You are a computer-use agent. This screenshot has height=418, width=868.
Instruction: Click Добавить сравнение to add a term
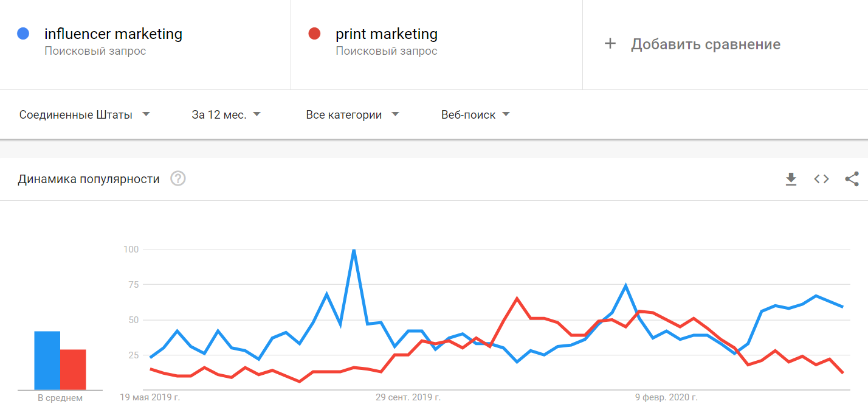(x=705, y=44)
